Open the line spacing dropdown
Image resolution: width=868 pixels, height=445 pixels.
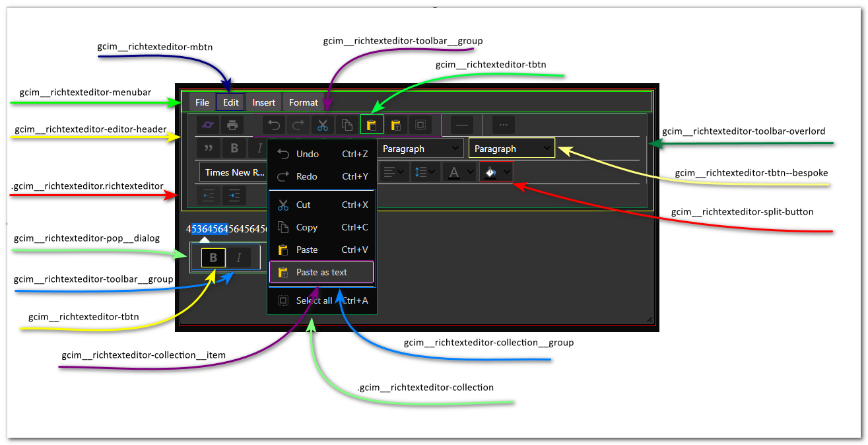425,172
